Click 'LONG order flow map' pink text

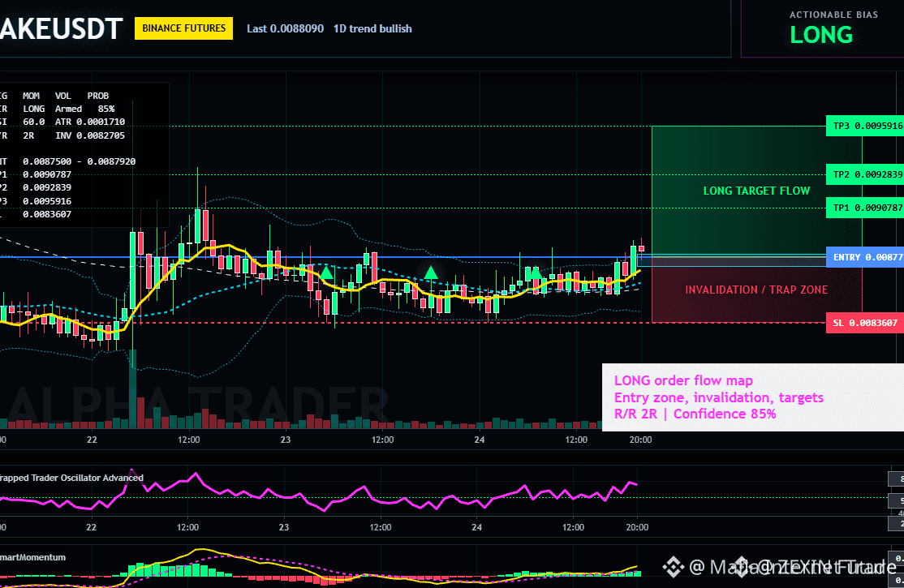click(x=683, y=380)
